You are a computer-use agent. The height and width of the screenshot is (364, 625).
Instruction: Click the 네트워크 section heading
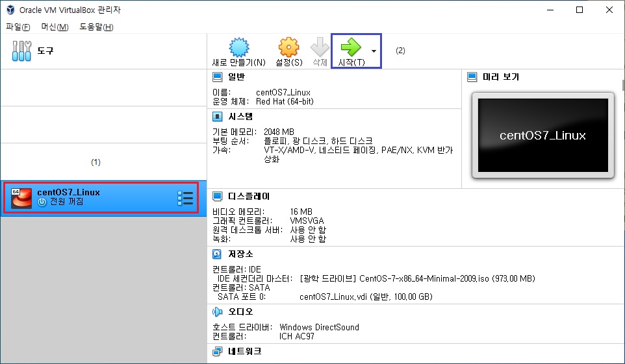point(245,351)
